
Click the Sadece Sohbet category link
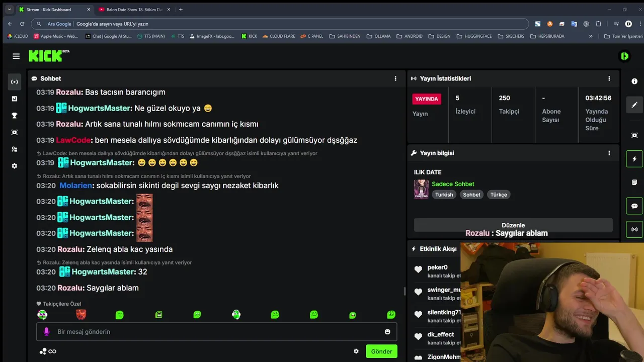[453, 184]
